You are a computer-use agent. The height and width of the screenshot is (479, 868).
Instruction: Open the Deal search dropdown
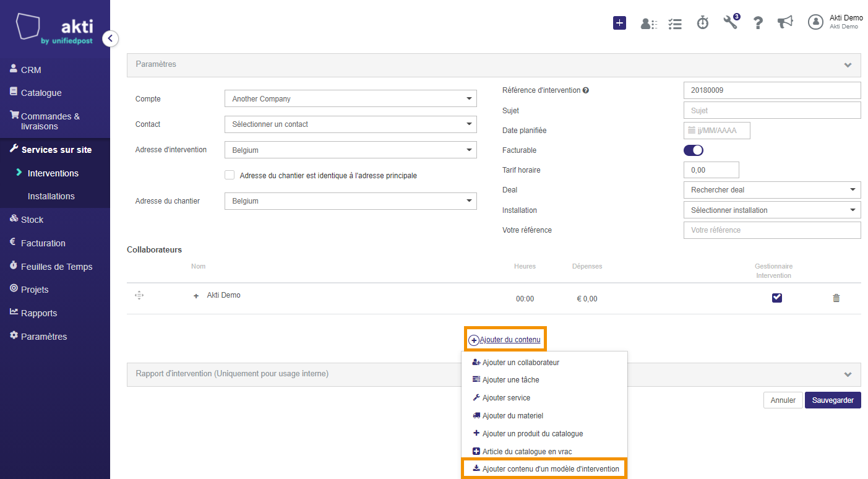click(x=772, y=190)
